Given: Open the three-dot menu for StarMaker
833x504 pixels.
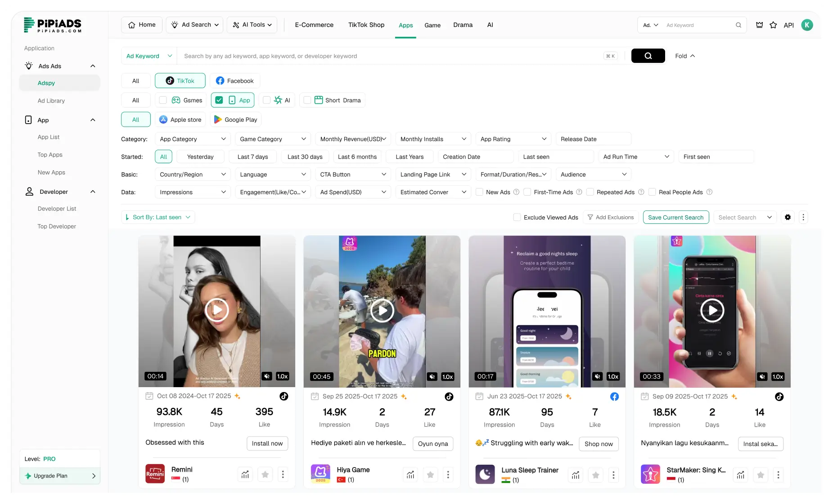Looking at the screenshot, I should [x=778, y=474].
